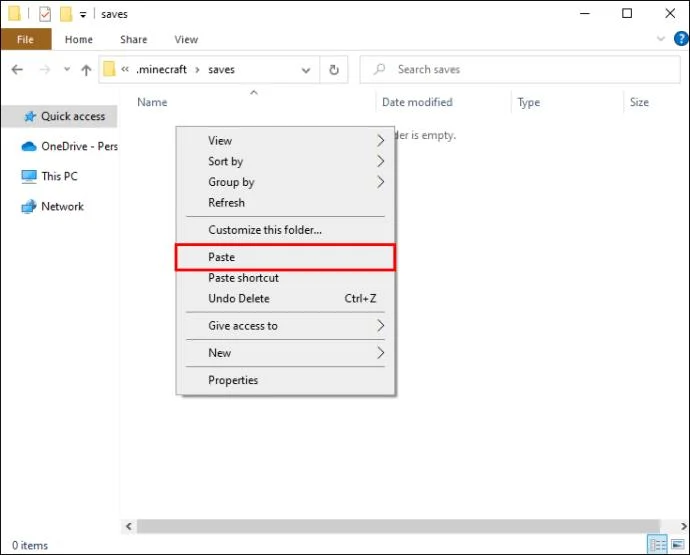This screenshot has height=555, width=690.
Task: Click the .minecraft breadcrumb in address bar
Action: [x=161, y=70]
